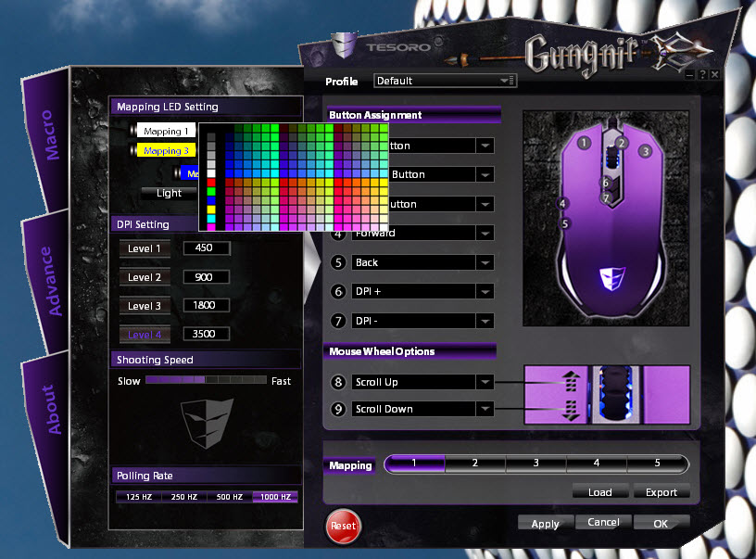Viewport: 756px width, 559px height.
Task: Expand the Back assignment dropdown
Action: pyautogui.click(x=485, y=262)
